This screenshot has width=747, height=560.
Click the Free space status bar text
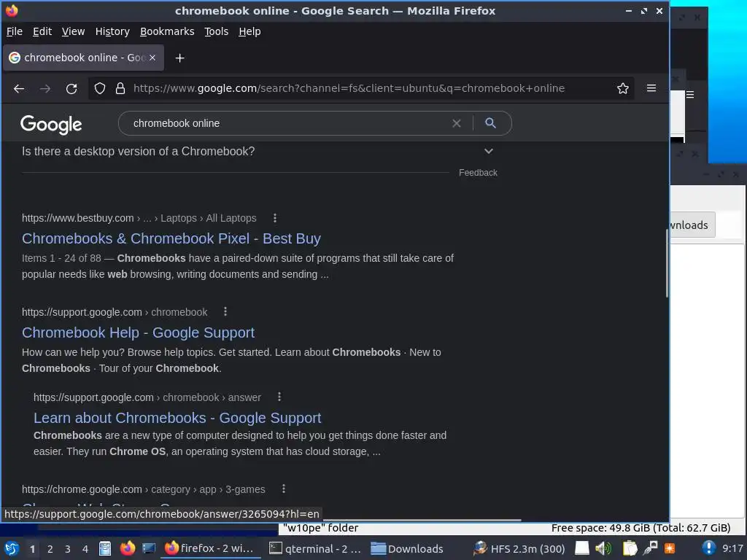640,528
